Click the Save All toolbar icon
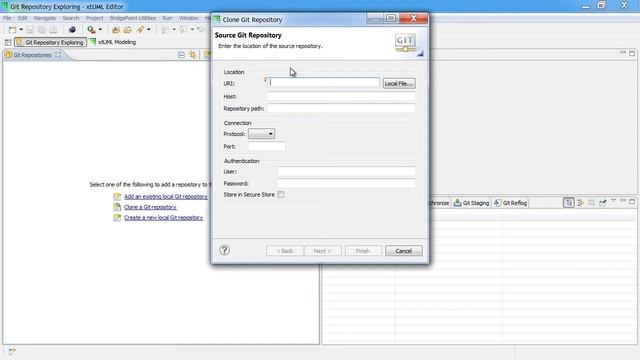This screenshot has height=360, width=640. pyautogui.click(x=42, y=29)
